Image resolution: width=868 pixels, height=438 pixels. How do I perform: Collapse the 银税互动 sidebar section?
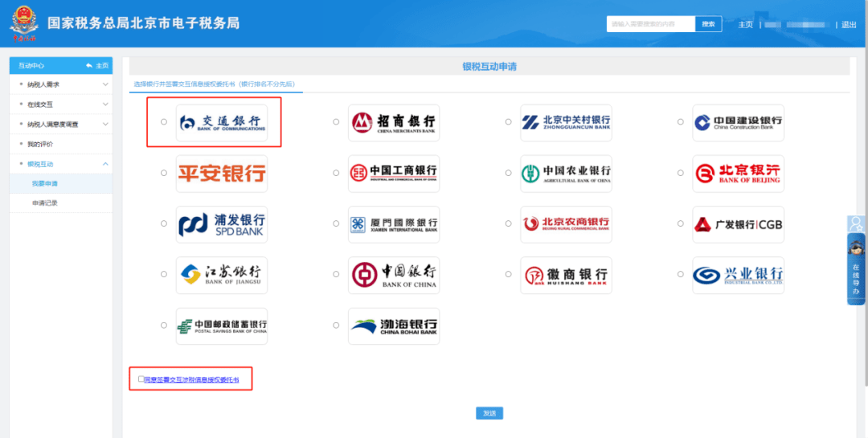pos(61,164)
